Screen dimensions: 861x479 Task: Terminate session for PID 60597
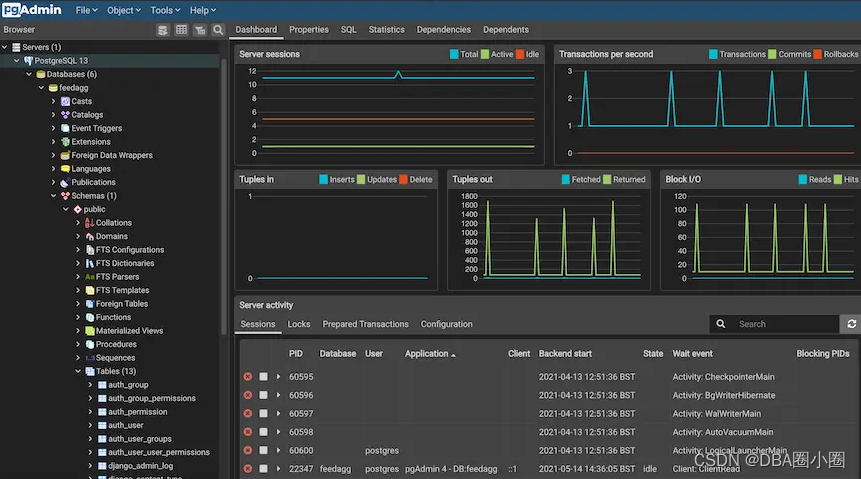tap(248, 414)
